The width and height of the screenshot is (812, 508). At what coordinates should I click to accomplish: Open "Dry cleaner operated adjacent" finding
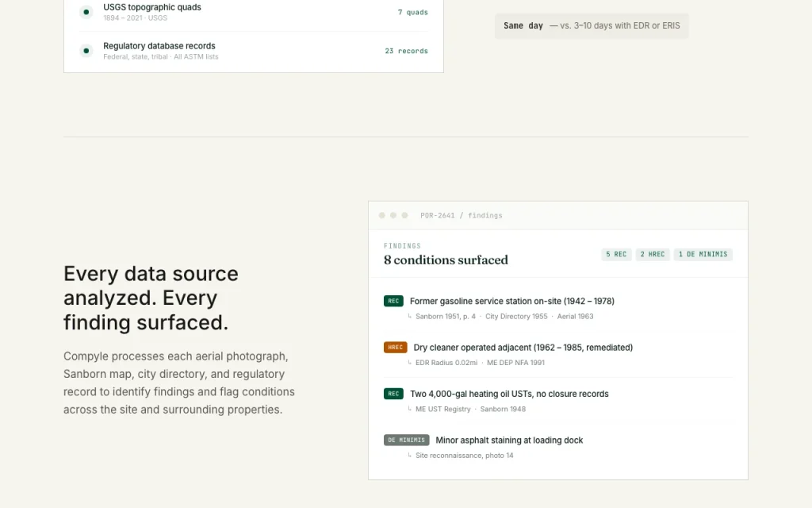(x=523, y=348)
